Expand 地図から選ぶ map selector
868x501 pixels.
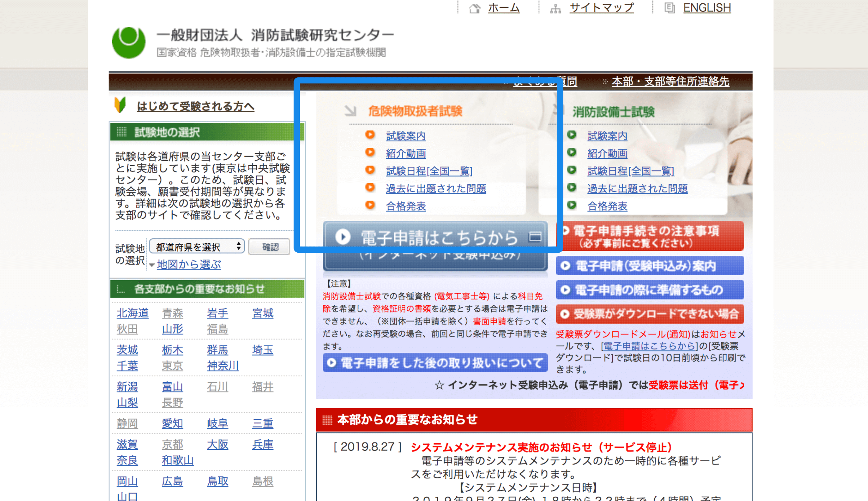(x=188, y=265)
